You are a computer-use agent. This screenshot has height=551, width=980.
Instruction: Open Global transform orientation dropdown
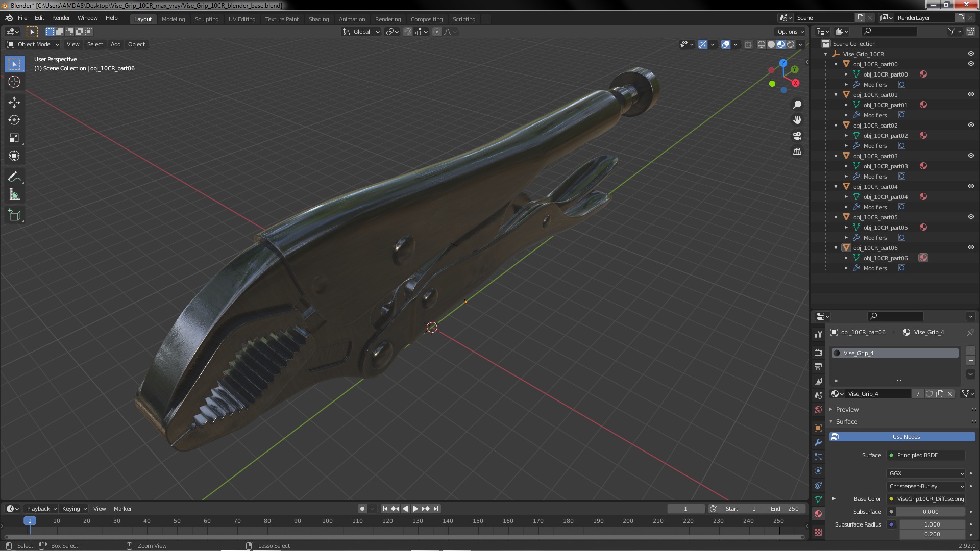click(x=361, y=32)
